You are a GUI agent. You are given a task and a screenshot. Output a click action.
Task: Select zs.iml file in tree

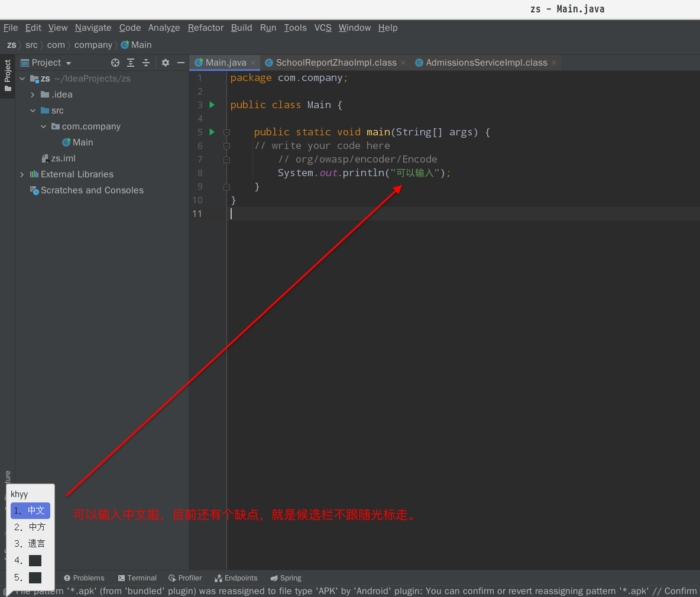coord(59,158)
